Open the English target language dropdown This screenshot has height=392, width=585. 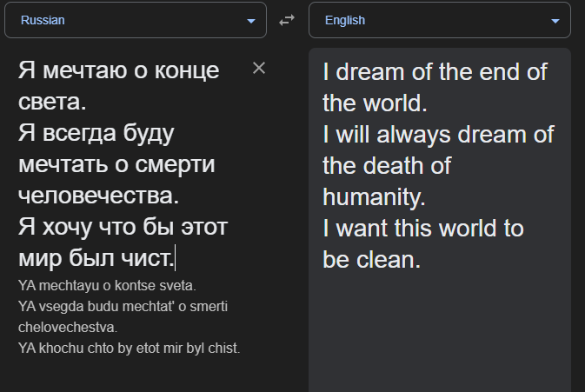pyautogui.click(x=440, y=20)
